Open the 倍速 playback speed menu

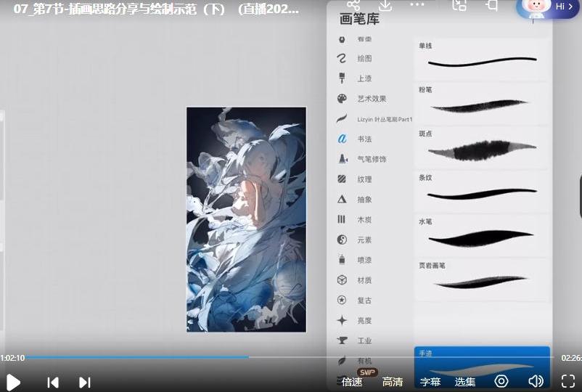tap(352, 382)
